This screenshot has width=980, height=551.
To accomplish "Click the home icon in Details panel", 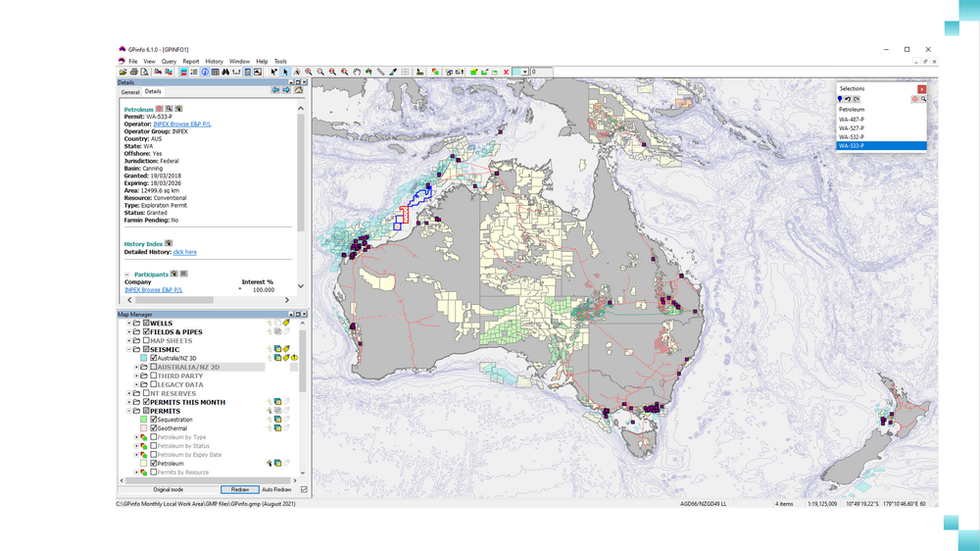I will pos(298,90).
